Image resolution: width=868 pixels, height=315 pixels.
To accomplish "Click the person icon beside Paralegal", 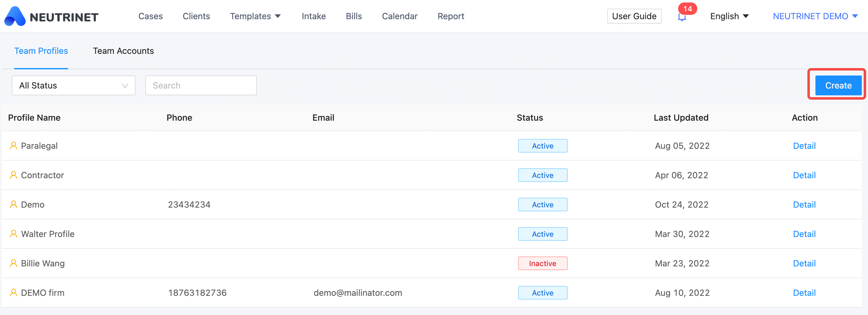I will 14,145.
